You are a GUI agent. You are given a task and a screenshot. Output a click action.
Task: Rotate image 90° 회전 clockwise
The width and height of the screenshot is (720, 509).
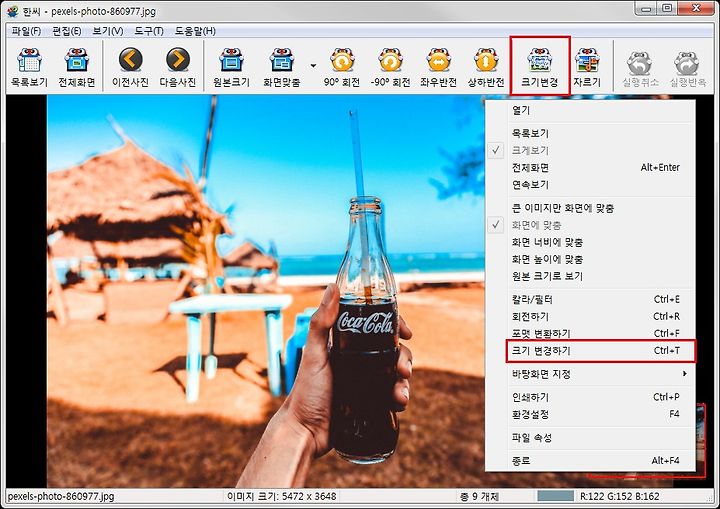pos(342,67)
